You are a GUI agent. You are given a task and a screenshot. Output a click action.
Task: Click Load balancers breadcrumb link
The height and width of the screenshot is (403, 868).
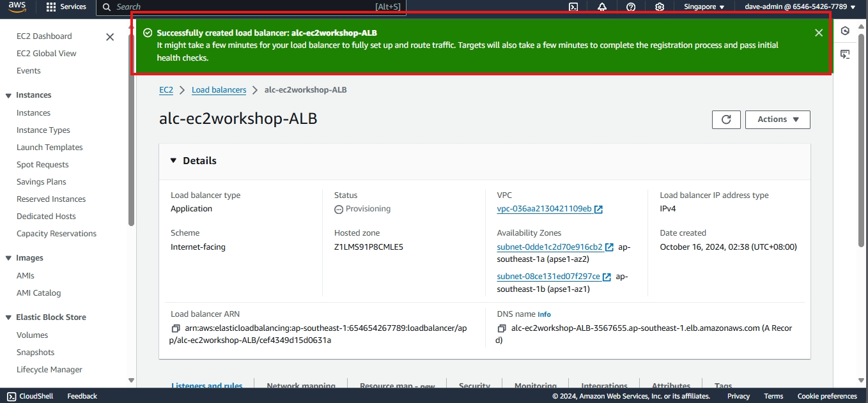[219, 90]
